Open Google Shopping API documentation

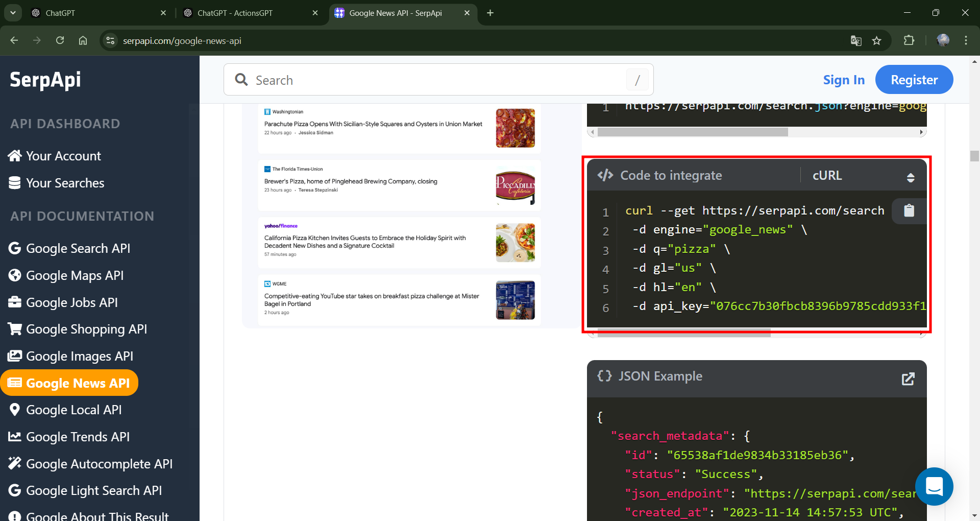coord(87,329)
